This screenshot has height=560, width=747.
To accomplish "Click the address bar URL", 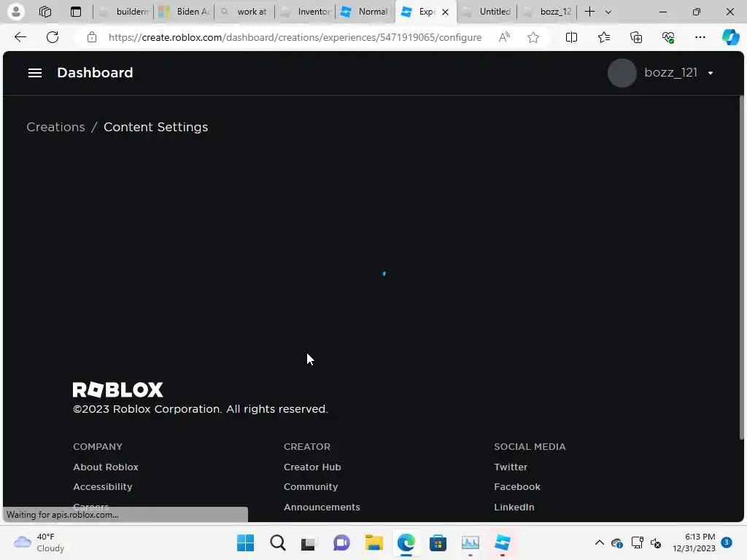I will 295,37.
